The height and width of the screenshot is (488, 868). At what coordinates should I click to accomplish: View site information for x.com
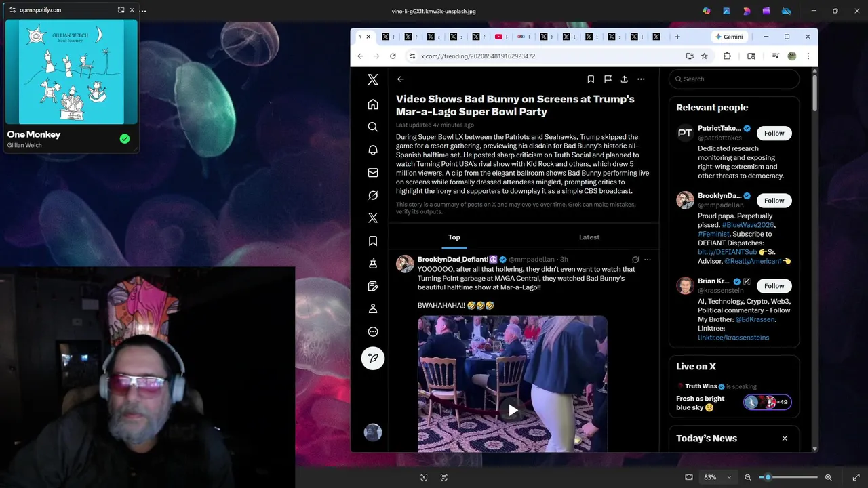412,56
